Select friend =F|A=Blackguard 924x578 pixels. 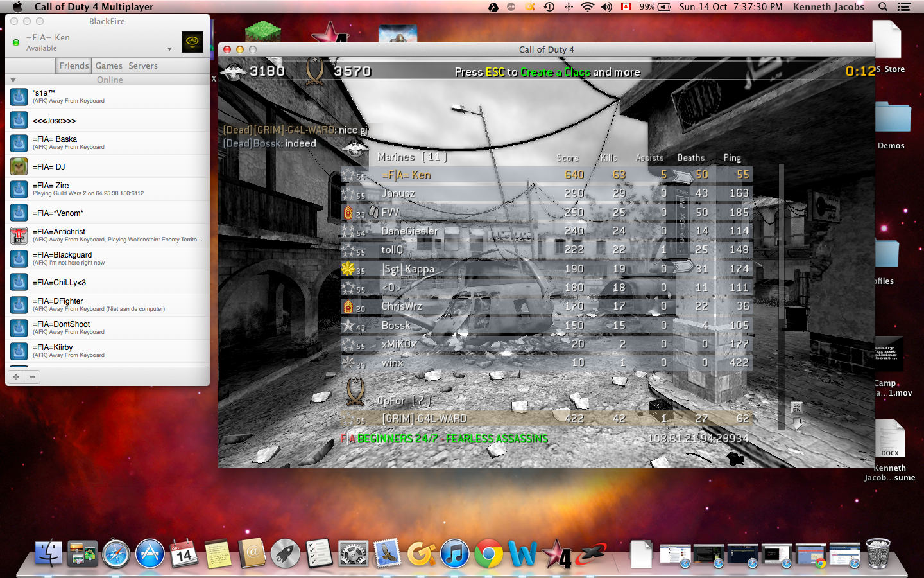tap(108, 259)
